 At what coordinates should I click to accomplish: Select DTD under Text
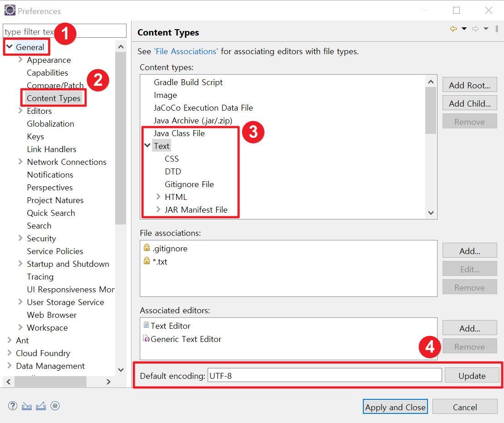[x=173, y=171]
